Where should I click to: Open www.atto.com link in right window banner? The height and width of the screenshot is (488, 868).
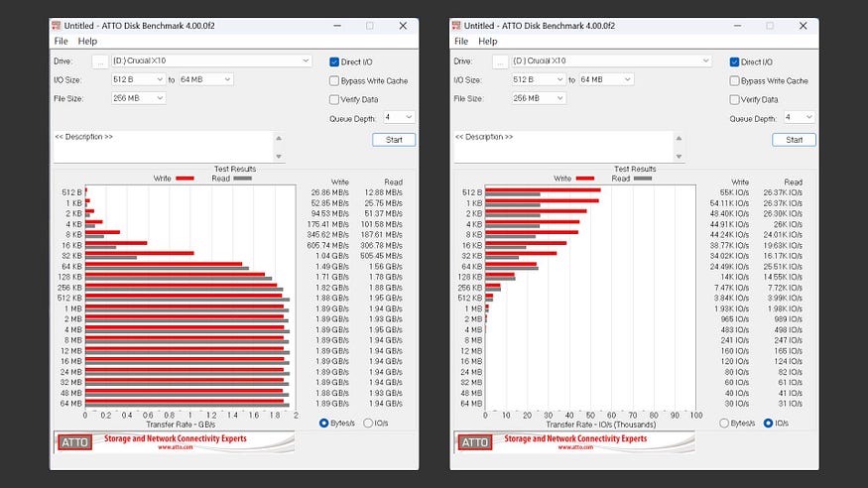point(575,447)
